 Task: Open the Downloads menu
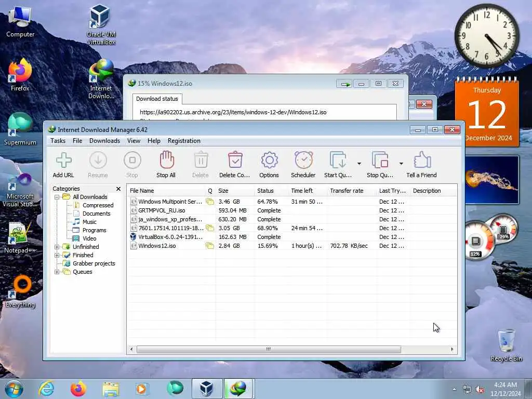(104, 141)
